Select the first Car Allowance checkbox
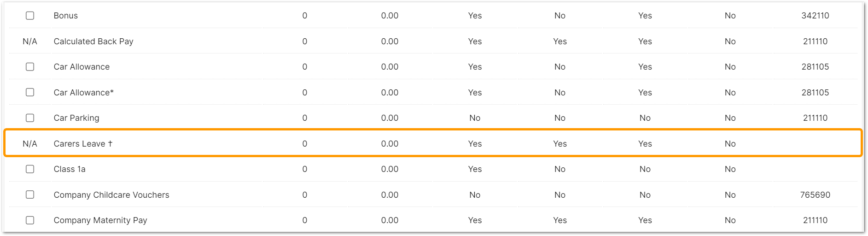868x236 pixels. (x=30, y=67)
